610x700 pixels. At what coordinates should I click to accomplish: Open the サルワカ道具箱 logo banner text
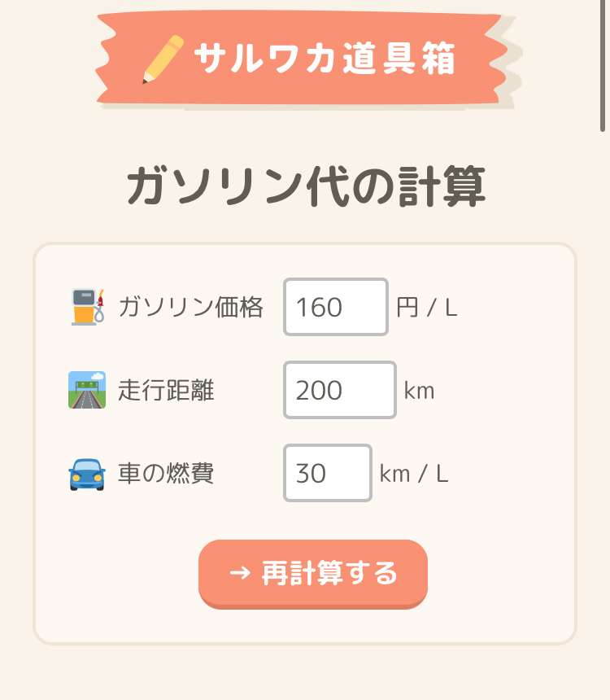pyautogui.click(x=324, y=59)
